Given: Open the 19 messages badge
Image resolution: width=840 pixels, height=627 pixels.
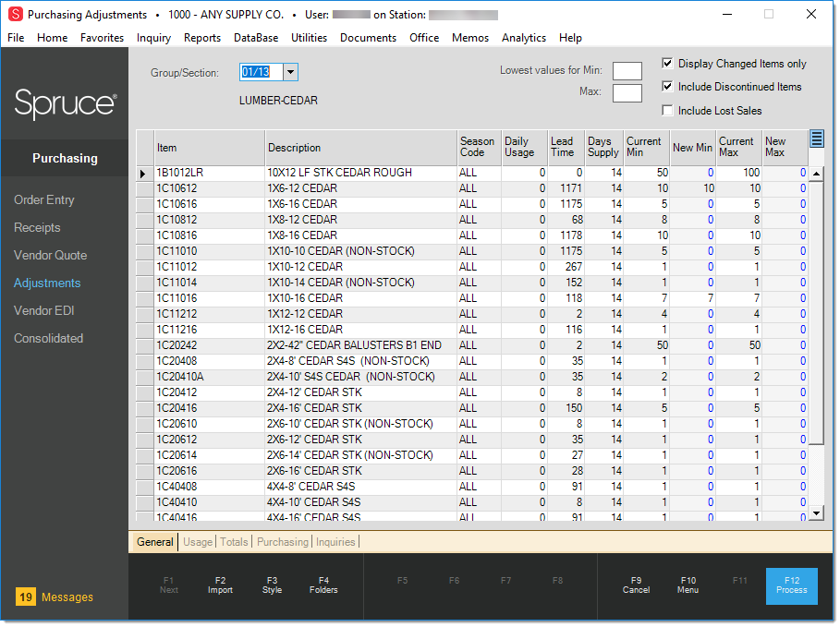Looking at the screenshot, I should (26, 597).
